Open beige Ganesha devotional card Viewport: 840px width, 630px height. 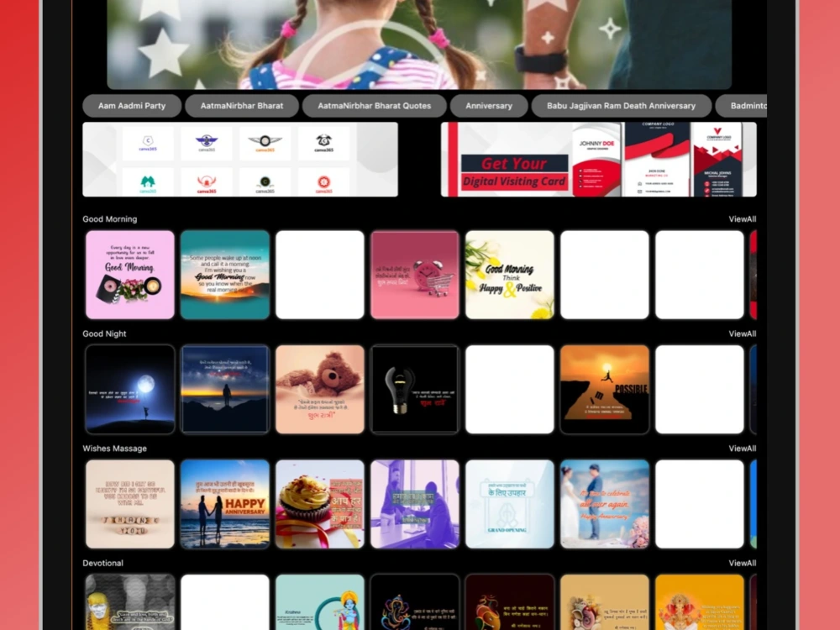[604, 602]
